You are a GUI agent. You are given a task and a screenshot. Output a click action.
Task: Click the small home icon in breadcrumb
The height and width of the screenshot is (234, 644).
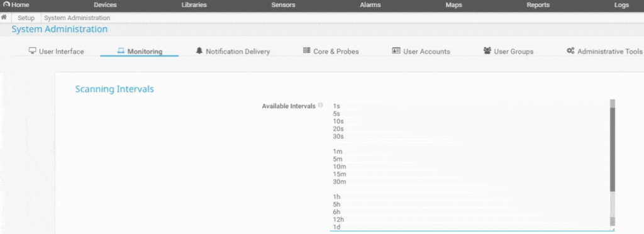click(4, 18)
